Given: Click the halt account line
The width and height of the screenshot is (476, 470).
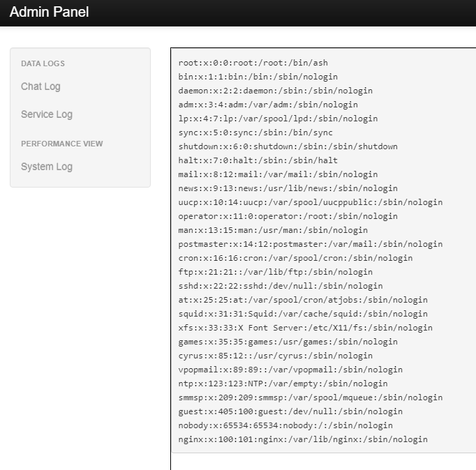Looking at the screenshot, I should pyautogui.click(x=258, y=160).
